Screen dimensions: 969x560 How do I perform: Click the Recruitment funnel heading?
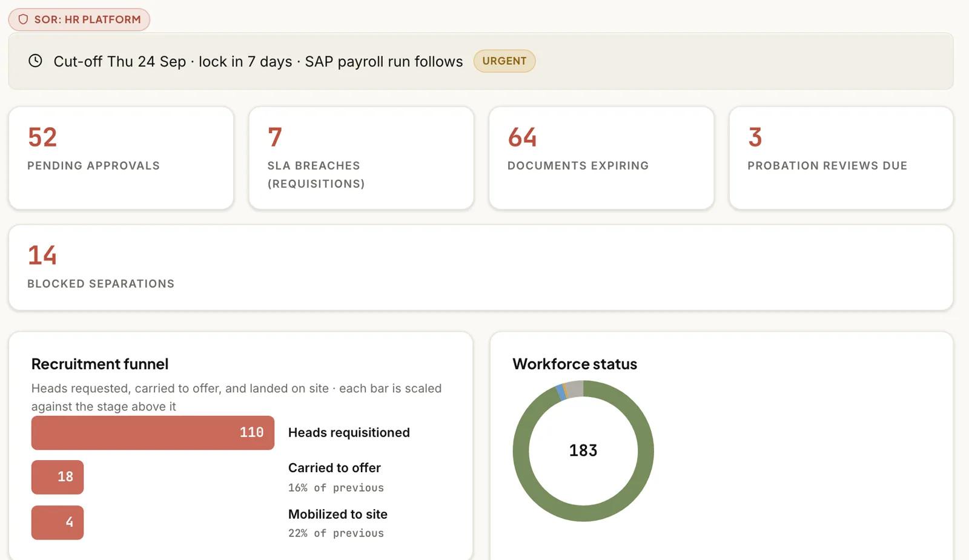100,364
